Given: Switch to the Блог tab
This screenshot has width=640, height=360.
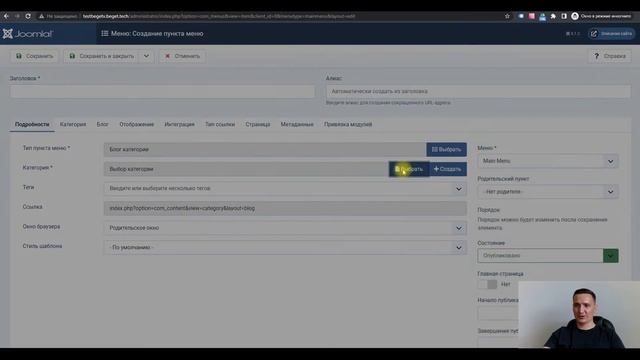Looking at the screenshot, I should [102, 124].
